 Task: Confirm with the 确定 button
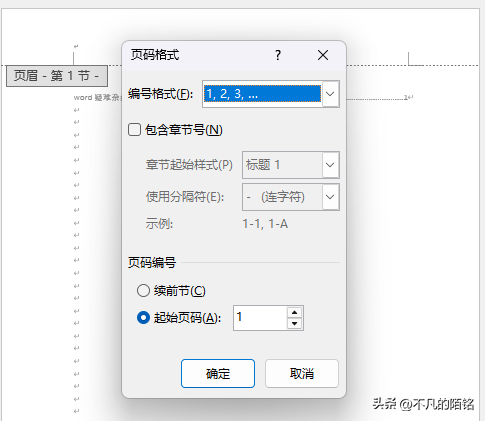[218, 373]
